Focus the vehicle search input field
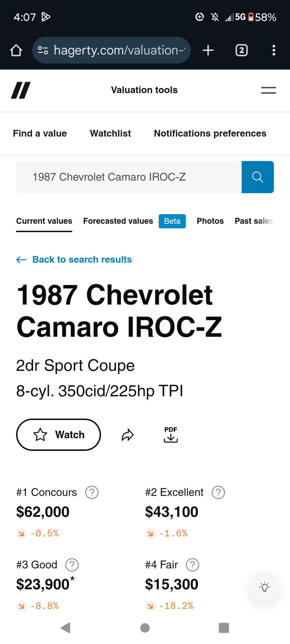Image resolution: width=290 pixels, height=644 pixels. click(129, 177)
